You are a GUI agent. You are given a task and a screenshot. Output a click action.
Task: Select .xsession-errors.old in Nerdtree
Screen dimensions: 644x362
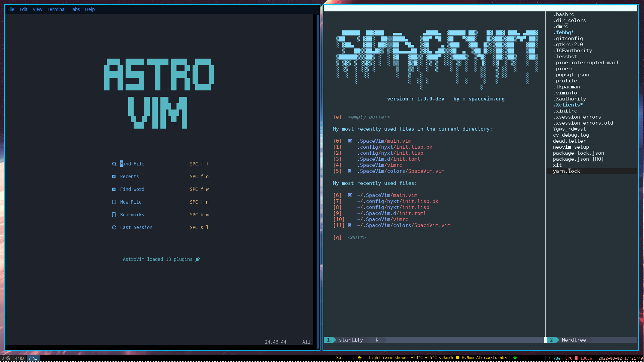[x=583, y=123]
